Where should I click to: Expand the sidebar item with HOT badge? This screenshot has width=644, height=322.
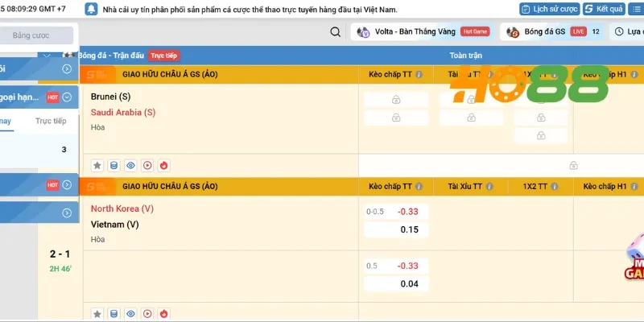[x=67, y=97]
